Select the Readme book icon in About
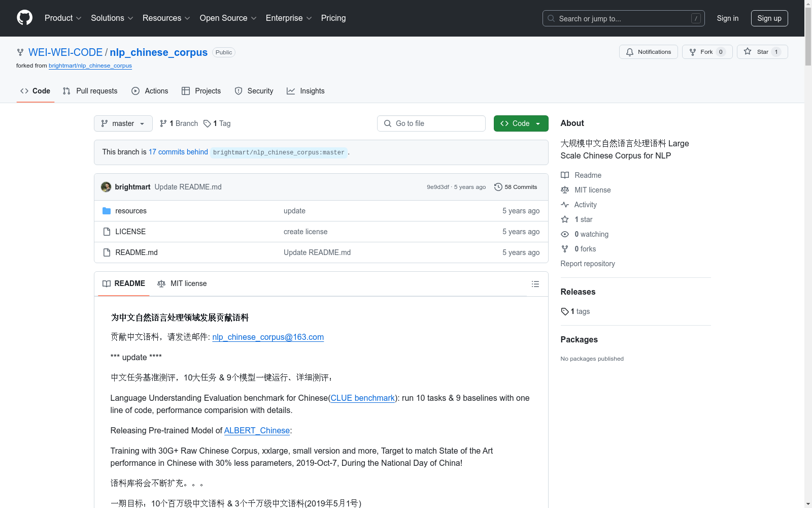 tap(565, 175)
